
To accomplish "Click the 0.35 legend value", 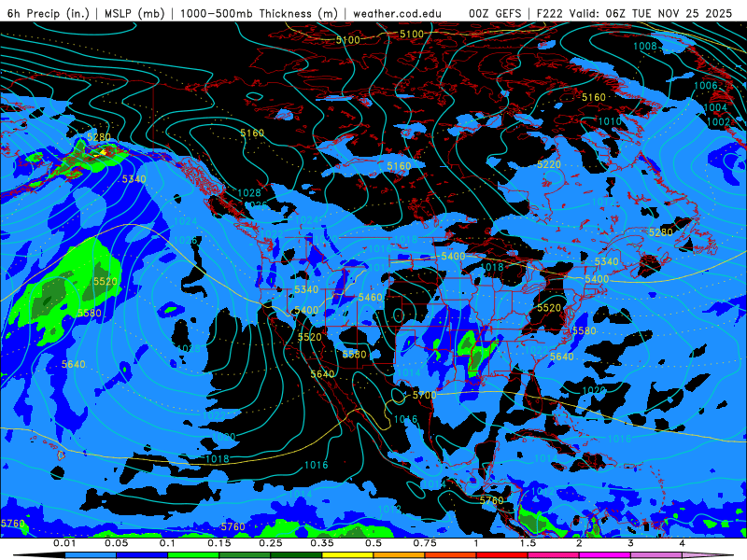I will [x=322, y=543].
